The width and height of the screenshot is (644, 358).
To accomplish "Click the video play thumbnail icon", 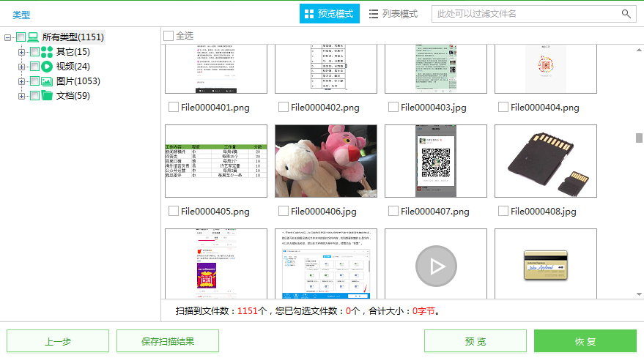I will (x=436, y=265).
